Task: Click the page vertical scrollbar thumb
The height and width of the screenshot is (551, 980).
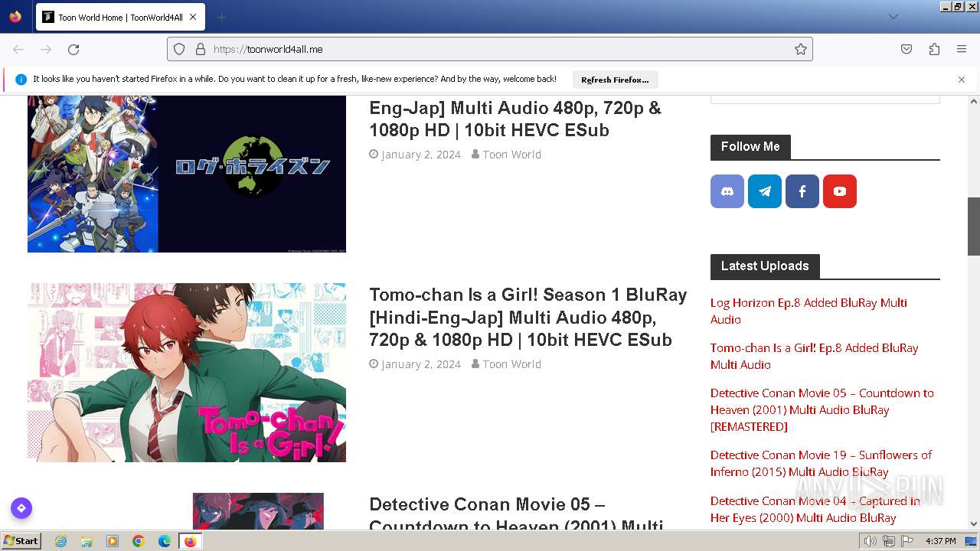Action: pyautogui.click(x=974, y=227)
